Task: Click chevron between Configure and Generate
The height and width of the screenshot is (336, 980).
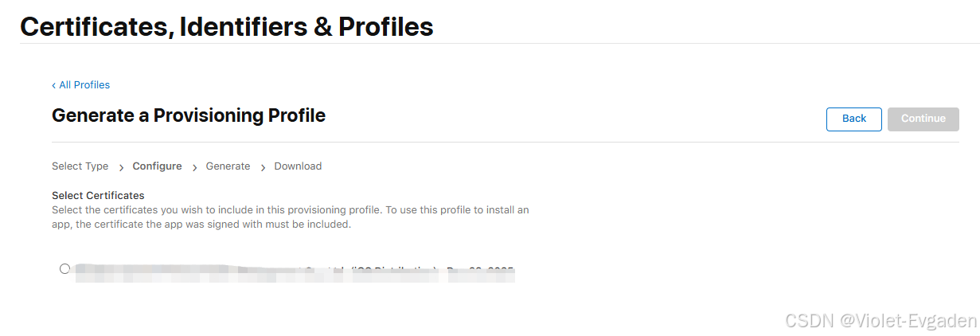Action: pos(194,167)
